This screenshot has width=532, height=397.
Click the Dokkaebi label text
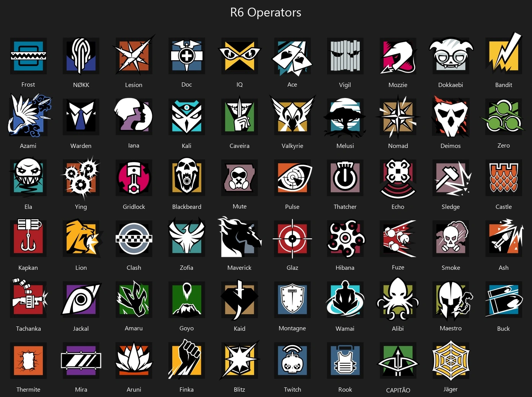(450, 85)
